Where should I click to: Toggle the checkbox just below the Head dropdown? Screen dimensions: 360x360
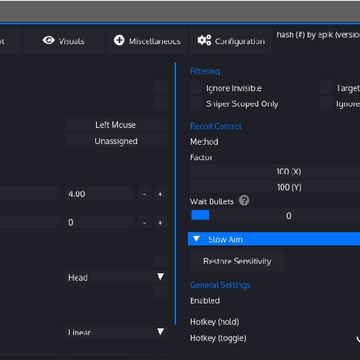pyautogui.click(x=161, y=293)
